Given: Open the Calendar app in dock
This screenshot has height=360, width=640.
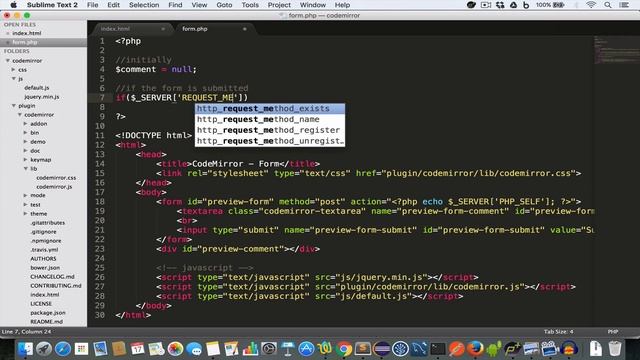Looking at the screenshot, I should click(138, 349).
